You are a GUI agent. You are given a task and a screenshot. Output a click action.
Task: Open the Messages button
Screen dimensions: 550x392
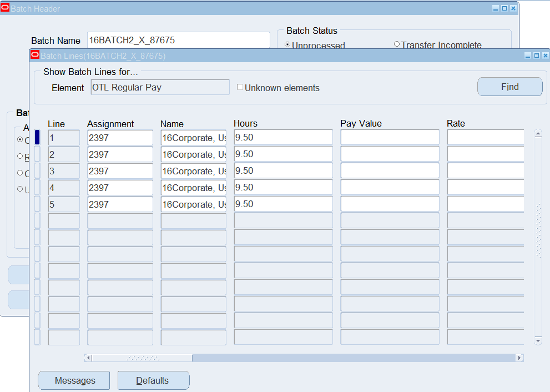coord(75,380)
